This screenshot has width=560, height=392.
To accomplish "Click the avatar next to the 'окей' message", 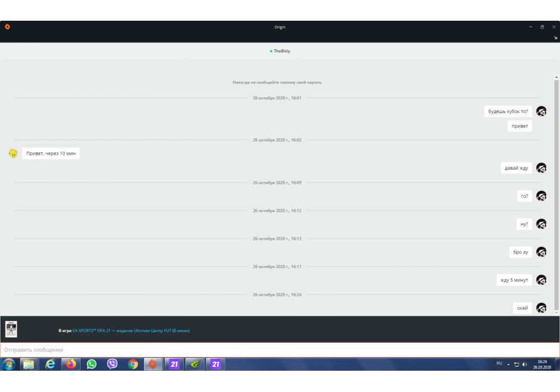I will [541, 308].
